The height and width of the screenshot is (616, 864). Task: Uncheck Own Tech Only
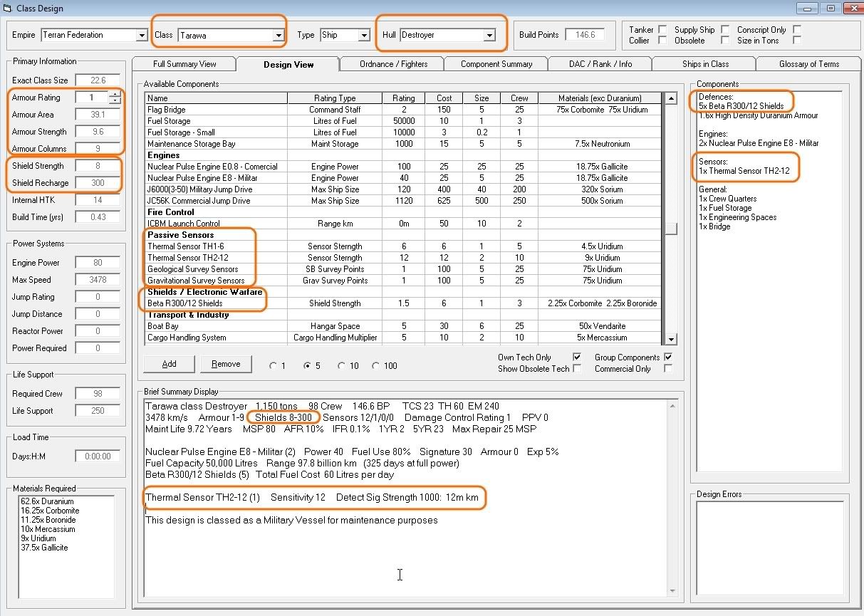577,357
